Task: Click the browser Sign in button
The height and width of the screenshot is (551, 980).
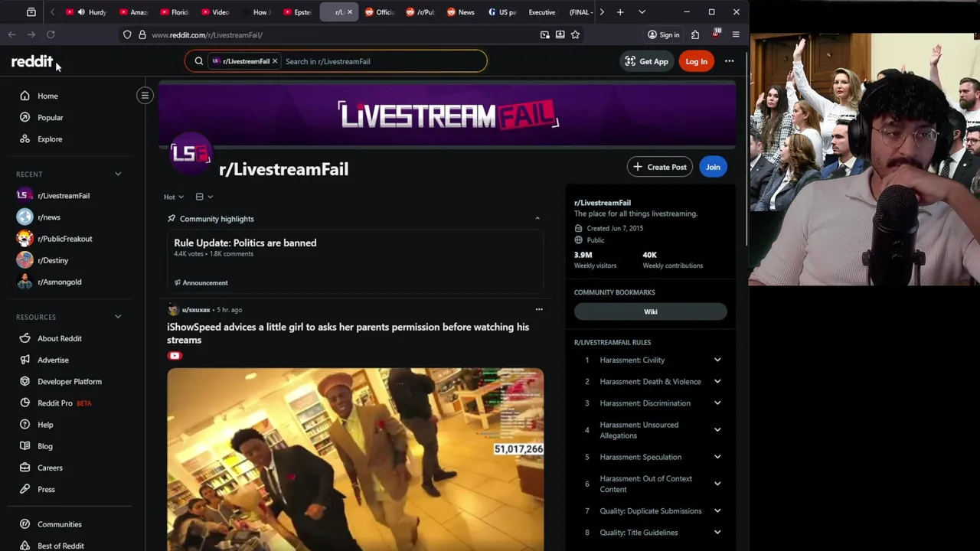Action: (663, 34)
